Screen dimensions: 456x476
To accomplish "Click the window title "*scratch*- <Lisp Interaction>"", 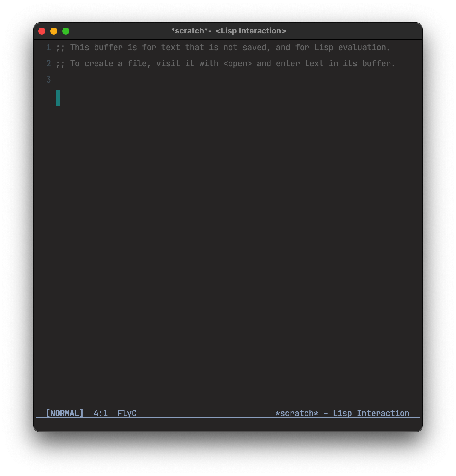I will (229, 31).
